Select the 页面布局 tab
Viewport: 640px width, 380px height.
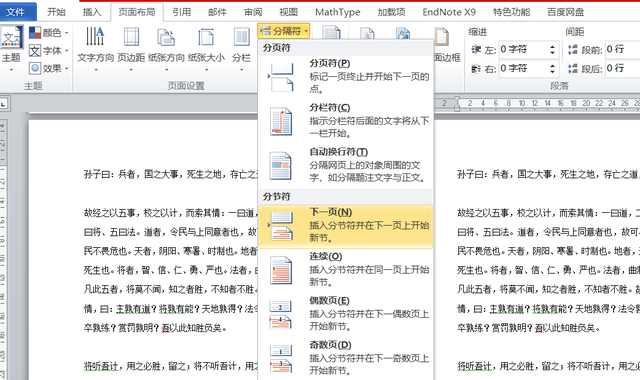pos(137,12)
